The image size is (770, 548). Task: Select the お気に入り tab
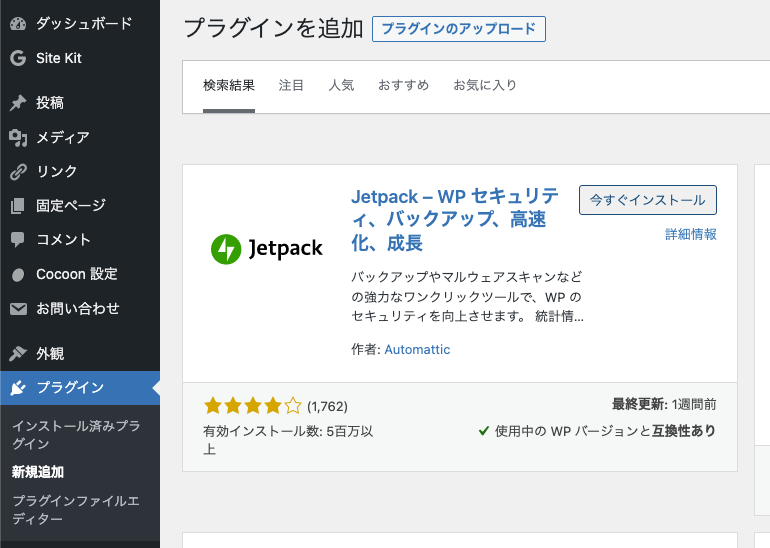tap(485, 85)
